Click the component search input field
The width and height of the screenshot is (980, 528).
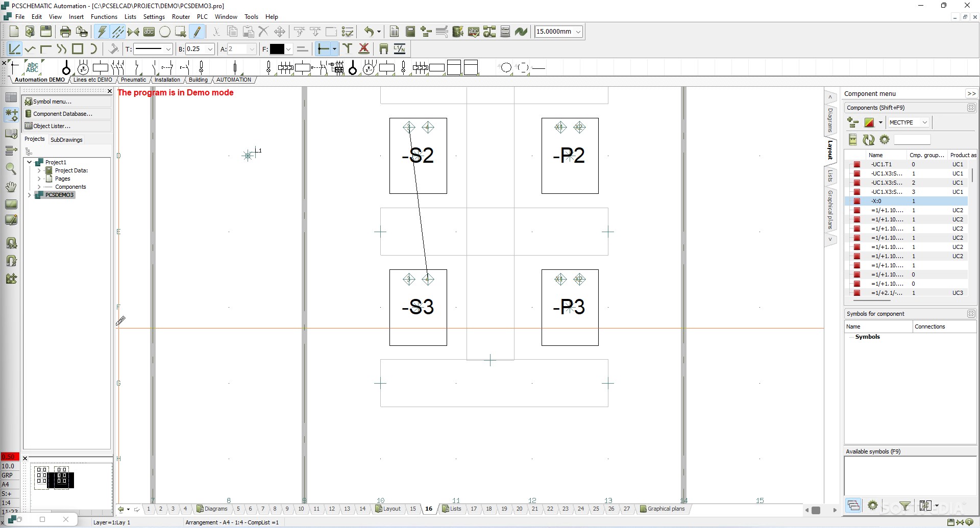[x=912, y=140]
